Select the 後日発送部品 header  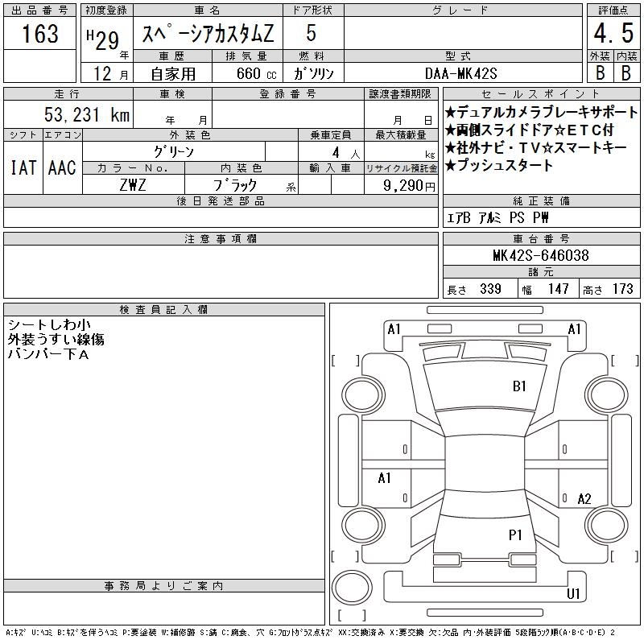221,201
